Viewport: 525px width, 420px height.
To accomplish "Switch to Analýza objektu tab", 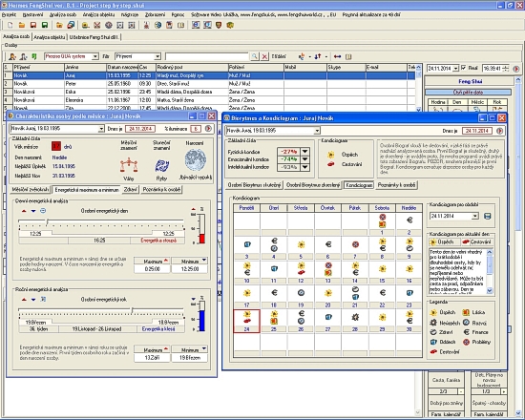I will click(50, 37).
